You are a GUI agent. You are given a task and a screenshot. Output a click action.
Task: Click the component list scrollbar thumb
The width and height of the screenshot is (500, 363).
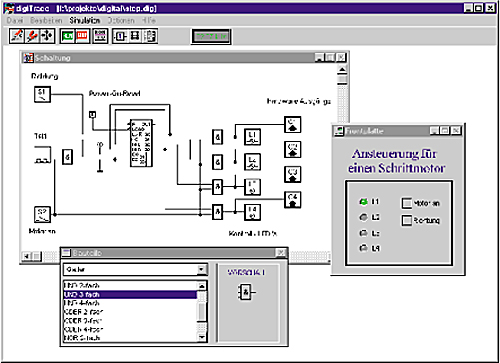pyautogui.click(x=202, y=312)
